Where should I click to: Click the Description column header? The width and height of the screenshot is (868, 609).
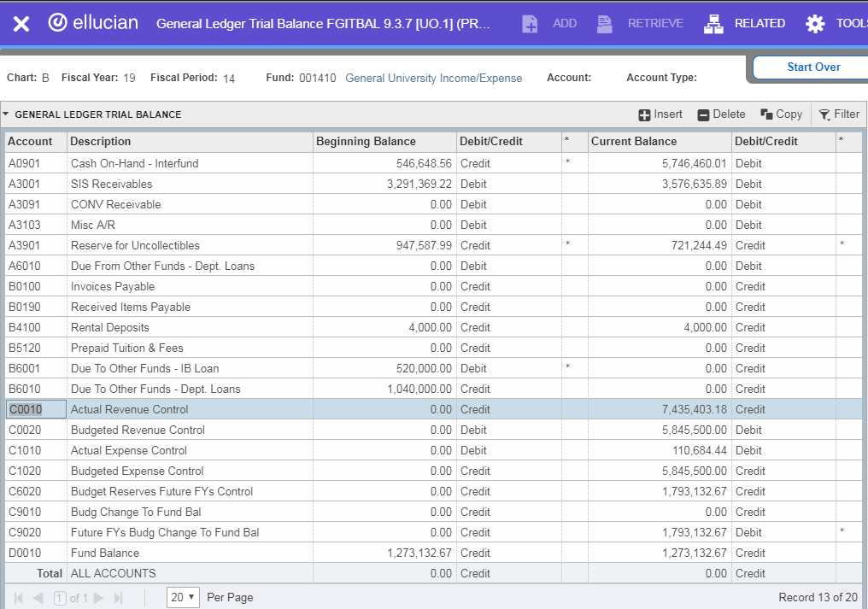click(190, 141)
